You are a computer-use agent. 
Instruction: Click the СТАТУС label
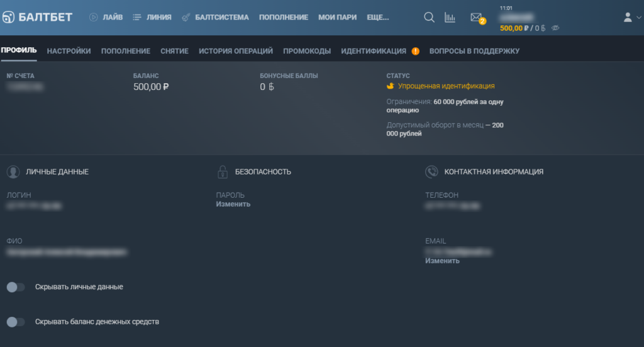pos(398,76)
